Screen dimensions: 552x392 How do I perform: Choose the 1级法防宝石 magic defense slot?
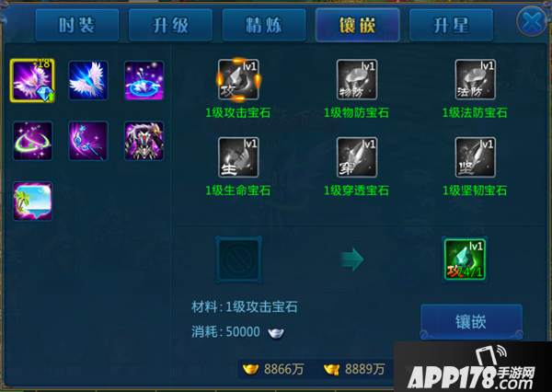click(475, 79)
